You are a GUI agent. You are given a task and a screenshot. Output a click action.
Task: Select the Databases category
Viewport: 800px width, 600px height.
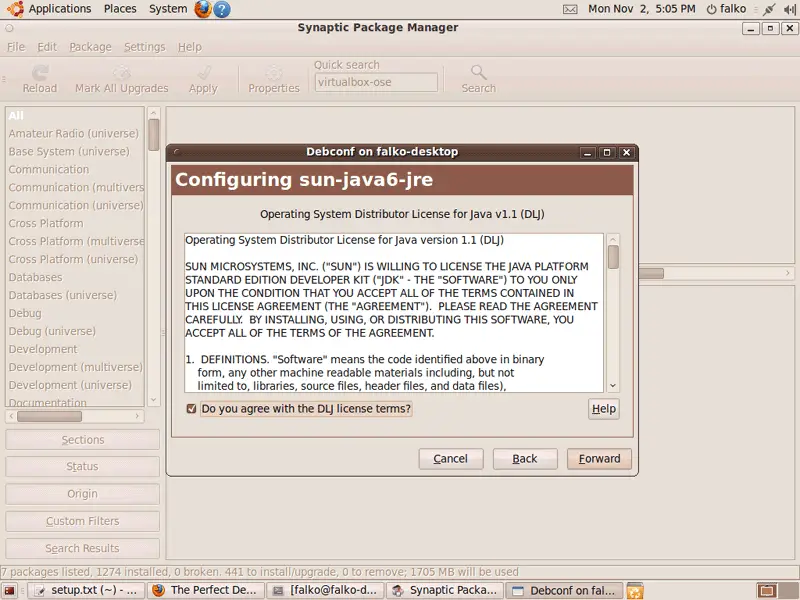coord(74,277)
